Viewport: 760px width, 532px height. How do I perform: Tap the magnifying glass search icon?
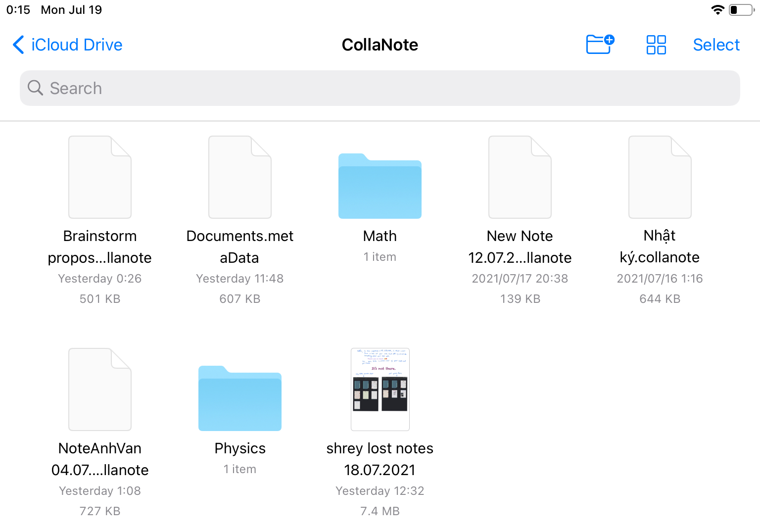point(35,88)
